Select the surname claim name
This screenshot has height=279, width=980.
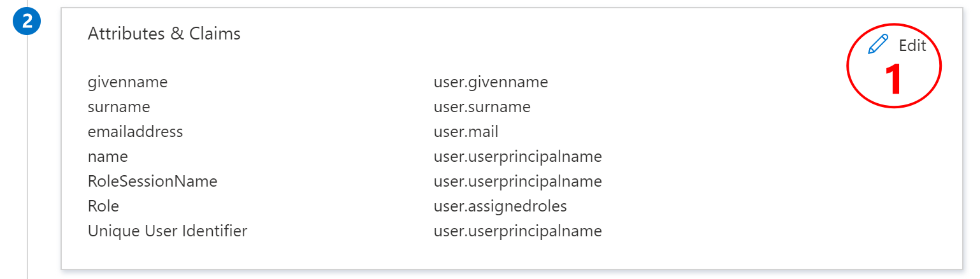tap(119, 107)
